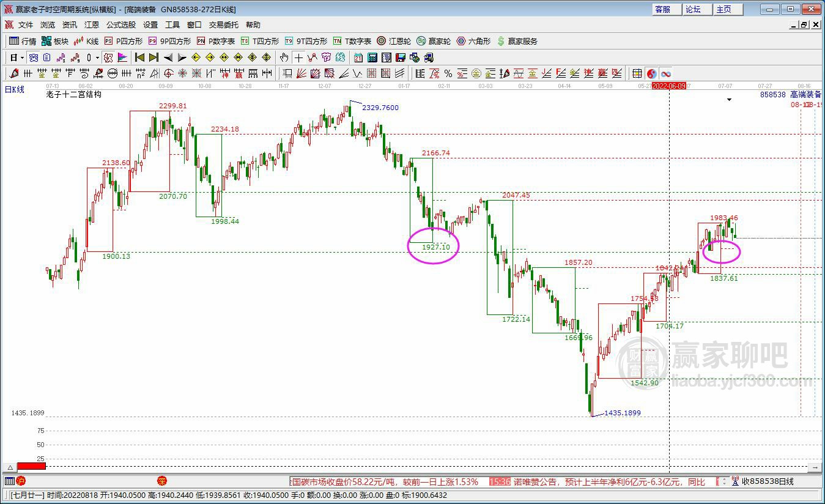Screen dimensions: 825x504
Task: Step chart right with black arrow
Action: (182, 57)
